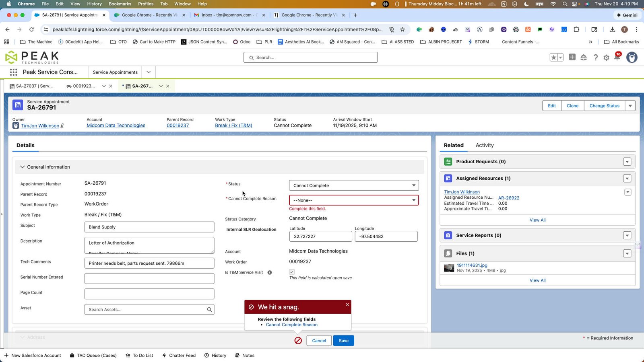Open the Product Requests dropdown arrow
The width and height of the screenshot is (644, 362).
click(x=627, y=162)
